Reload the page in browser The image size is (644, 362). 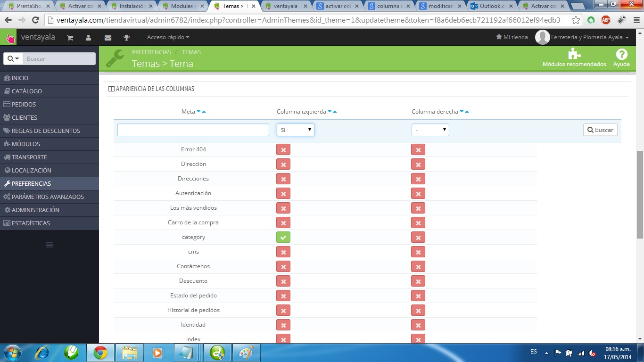(x=35, y=20)
